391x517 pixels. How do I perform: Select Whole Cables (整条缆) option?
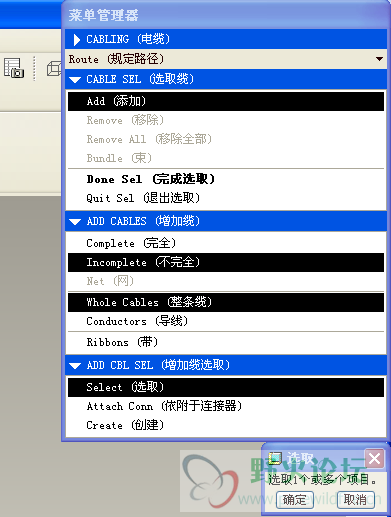coord(226,302)
